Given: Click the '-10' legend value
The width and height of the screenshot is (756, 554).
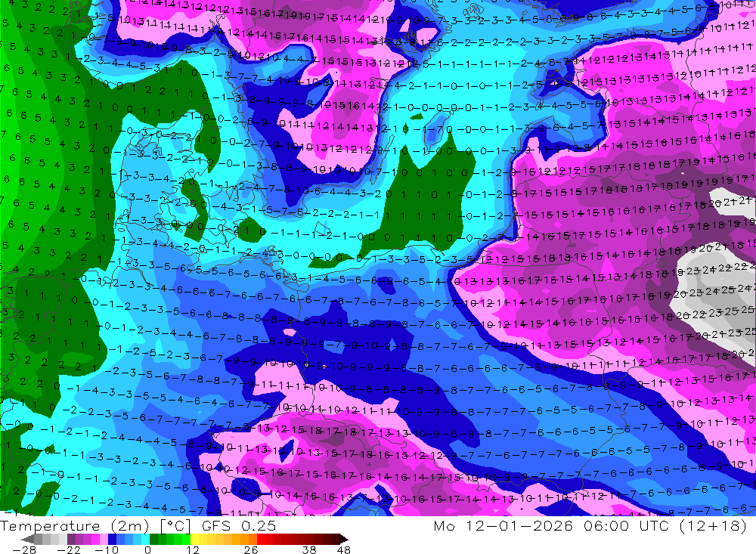Looking at the screenshot, I should click(106, 549).
